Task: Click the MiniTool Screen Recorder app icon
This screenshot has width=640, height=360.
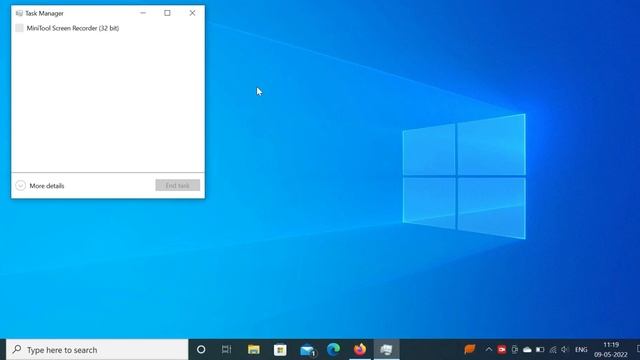Action: click(x=19, y=28)
